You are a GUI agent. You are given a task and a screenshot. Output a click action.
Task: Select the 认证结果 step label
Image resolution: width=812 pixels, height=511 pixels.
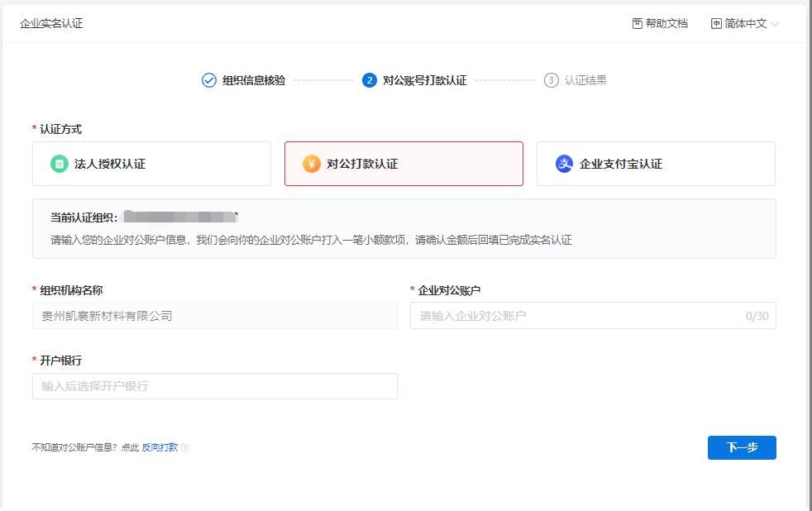585,80
